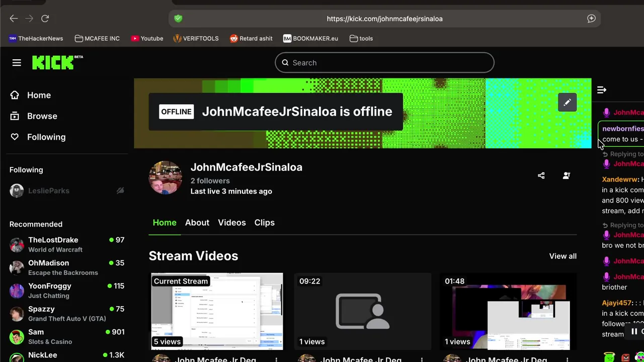Open the Browse sidebar link
The width and height of the screenshot is (644, 362).
click(42, 116)
